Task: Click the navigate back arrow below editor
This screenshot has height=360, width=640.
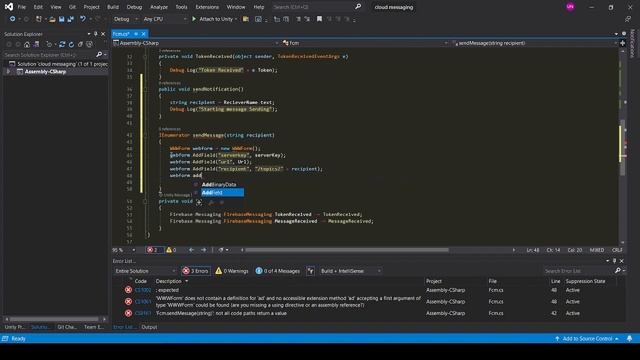Action: [191, 250]
